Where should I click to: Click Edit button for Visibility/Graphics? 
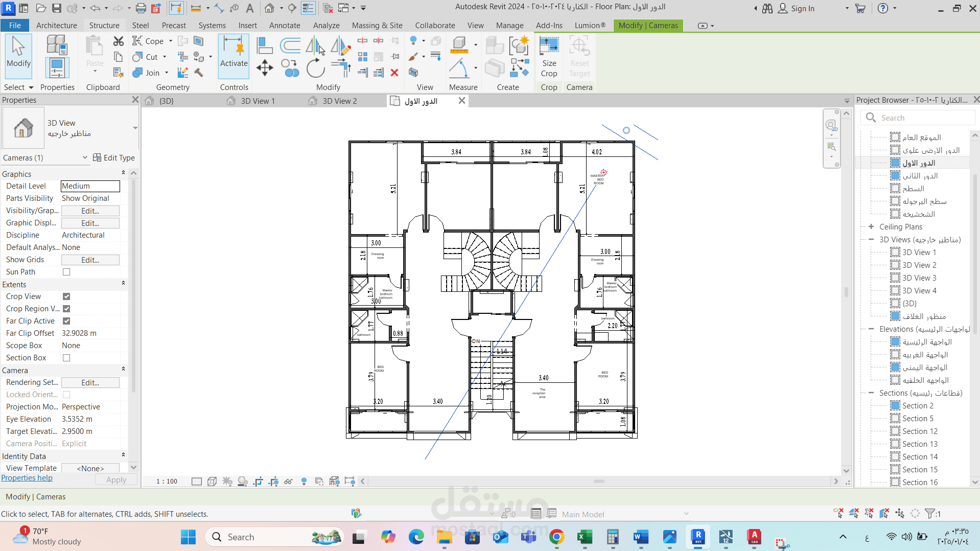(x=90, y=211)
